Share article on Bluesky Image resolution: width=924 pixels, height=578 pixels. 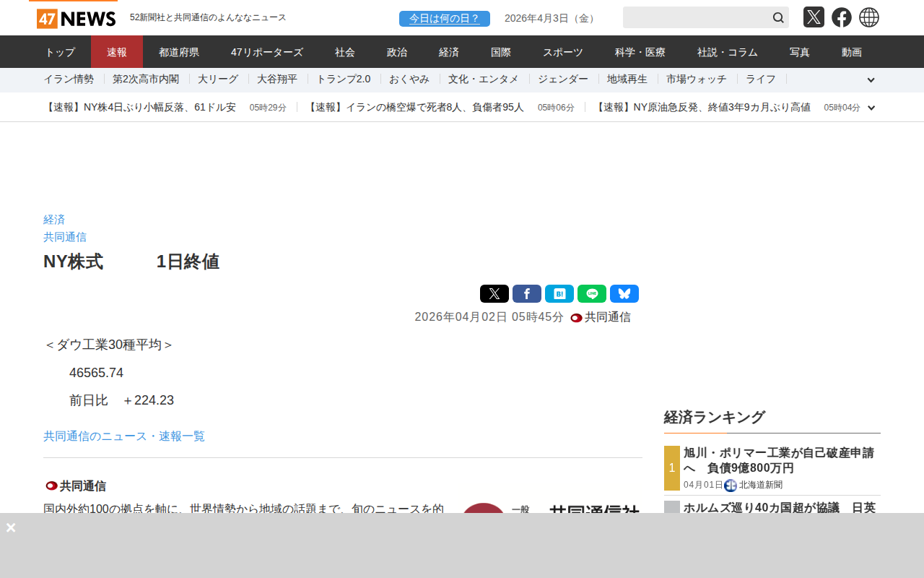click(x=624, y=294)
